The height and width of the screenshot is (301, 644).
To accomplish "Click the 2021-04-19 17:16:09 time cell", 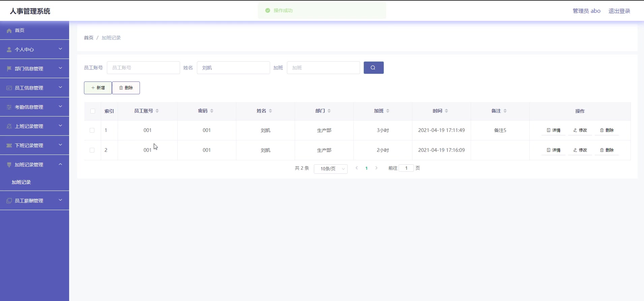I will tap(441, 150).
